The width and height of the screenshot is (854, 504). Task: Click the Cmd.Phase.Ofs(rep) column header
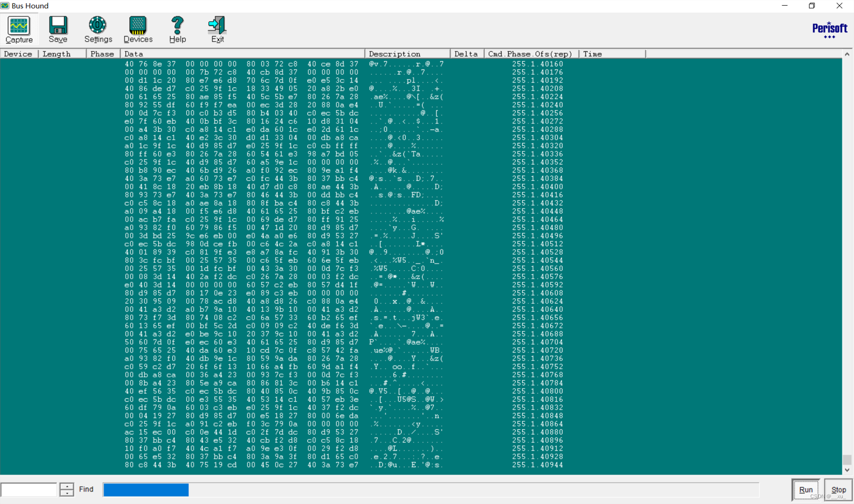pos(531,54)
